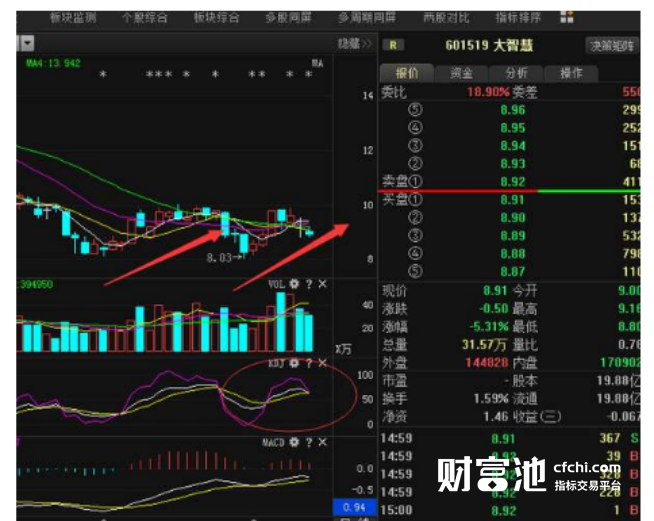Open the 多股同屏 menu item

point(289,18)
